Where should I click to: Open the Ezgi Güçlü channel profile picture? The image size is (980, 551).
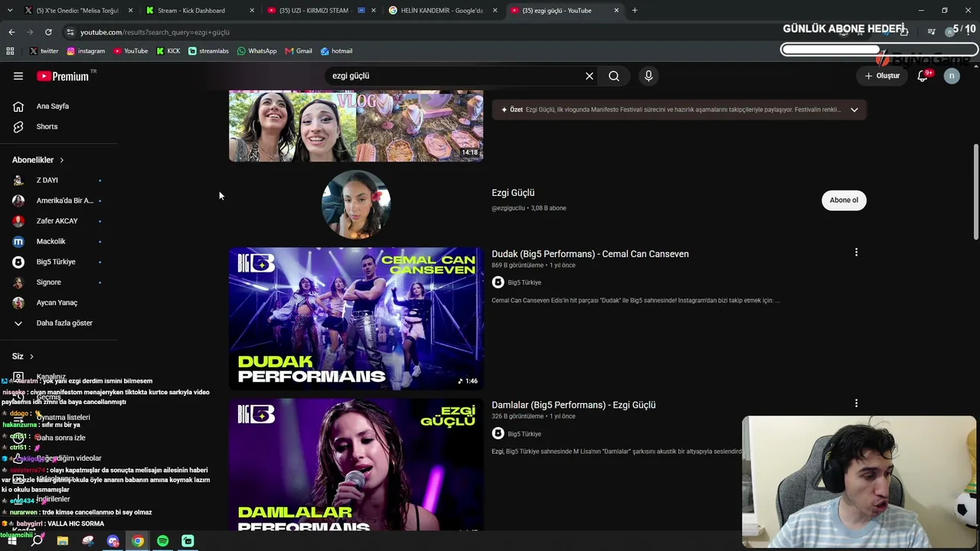point(356,204)
